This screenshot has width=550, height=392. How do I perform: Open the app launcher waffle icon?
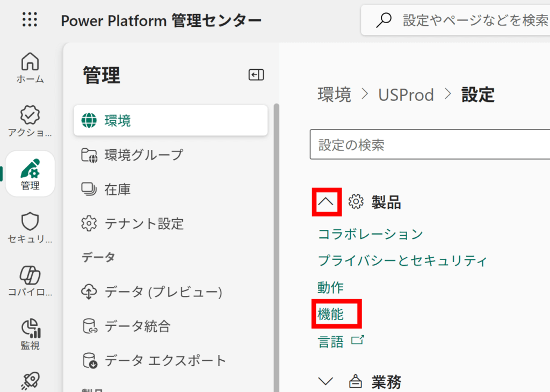tap(30, 20)
